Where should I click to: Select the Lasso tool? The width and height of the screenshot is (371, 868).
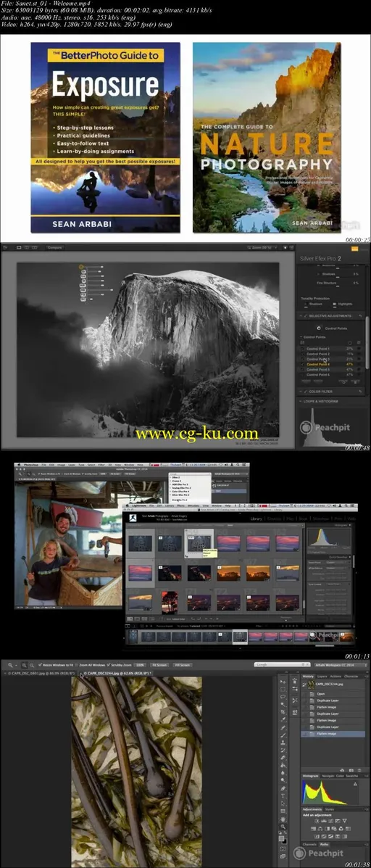283,696
